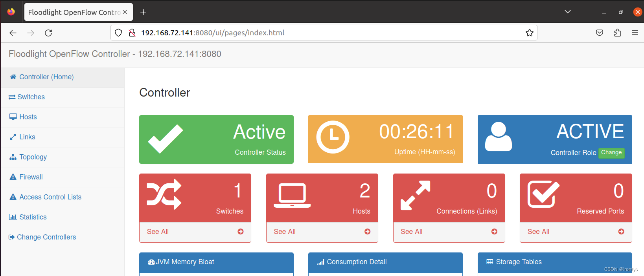Click the Floodlight OpenFlow Controller page title
The height and width of the screenshot is (276, 644).
[x=115, y=54]
